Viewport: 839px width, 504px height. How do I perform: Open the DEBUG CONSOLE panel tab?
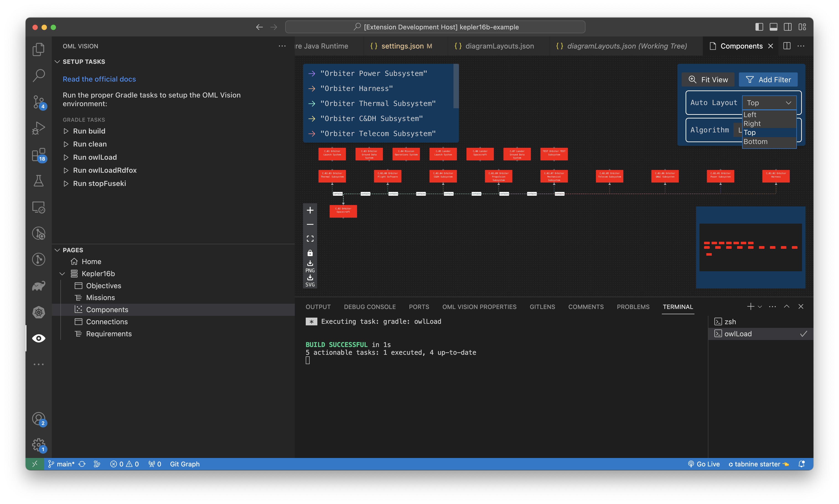[x=370, y=307]
